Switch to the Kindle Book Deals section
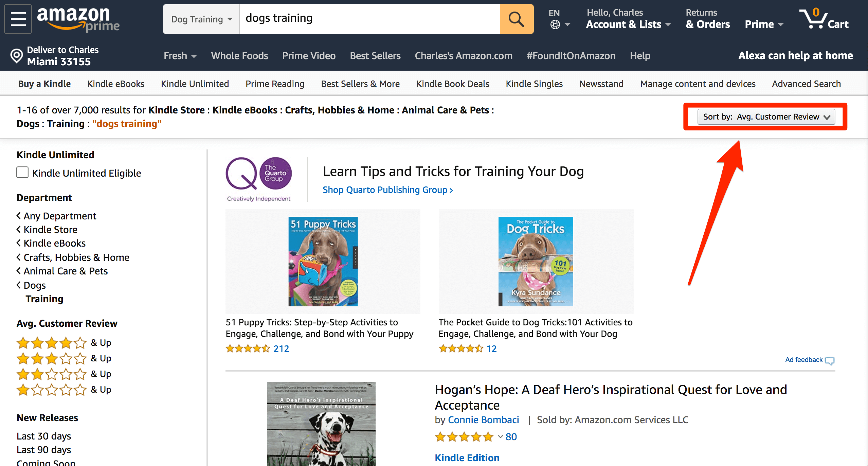 click(453, 84)
